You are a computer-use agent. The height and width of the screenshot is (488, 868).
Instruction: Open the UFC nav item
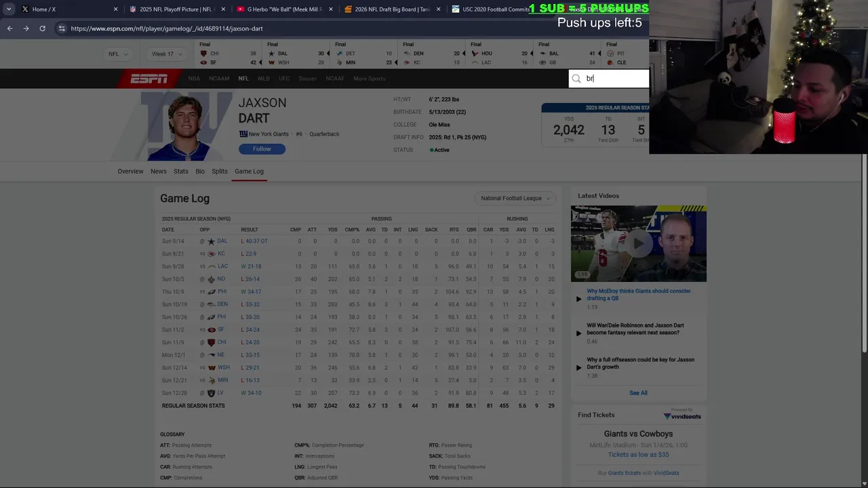[x=284, y=79]
